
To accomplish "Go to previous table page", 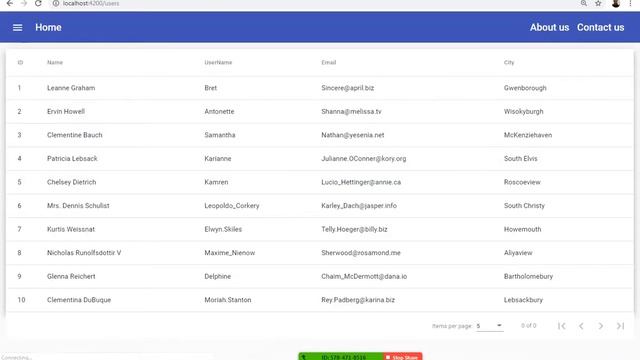I will [581, 326].
